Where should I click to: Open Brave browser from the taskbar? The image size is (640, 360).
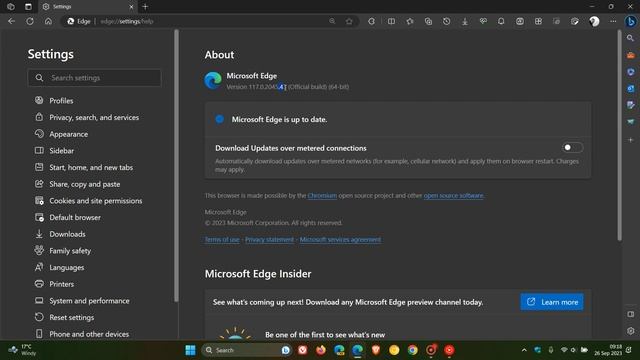(x=376, y=350)
